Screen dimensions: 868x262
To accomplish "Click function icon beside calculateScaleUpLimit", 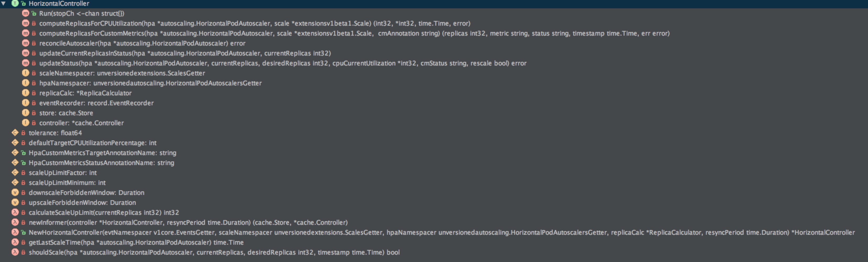I will (15, 212).
